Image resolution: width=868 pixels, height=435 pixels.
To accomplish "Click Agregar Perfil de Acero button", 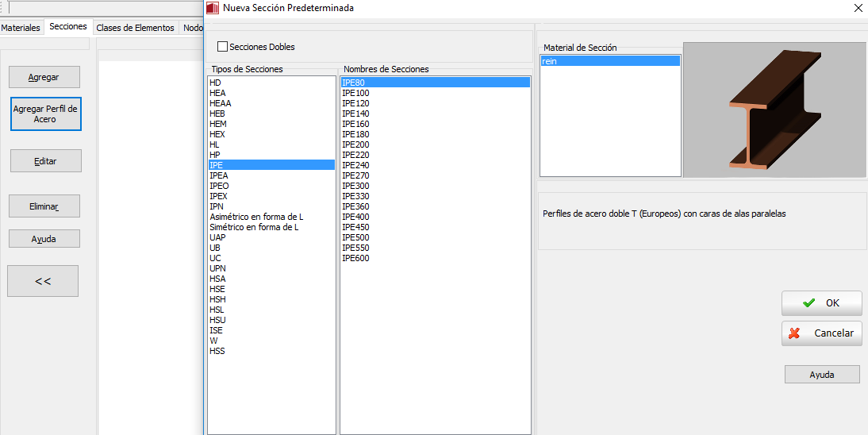I will coord(45,114).
